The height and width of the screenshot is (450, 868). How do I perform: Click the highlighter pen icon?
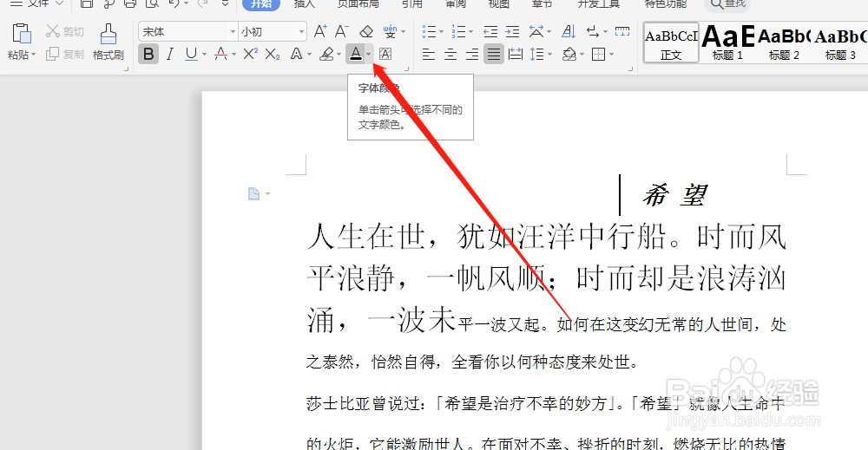[x=326, y=54]
